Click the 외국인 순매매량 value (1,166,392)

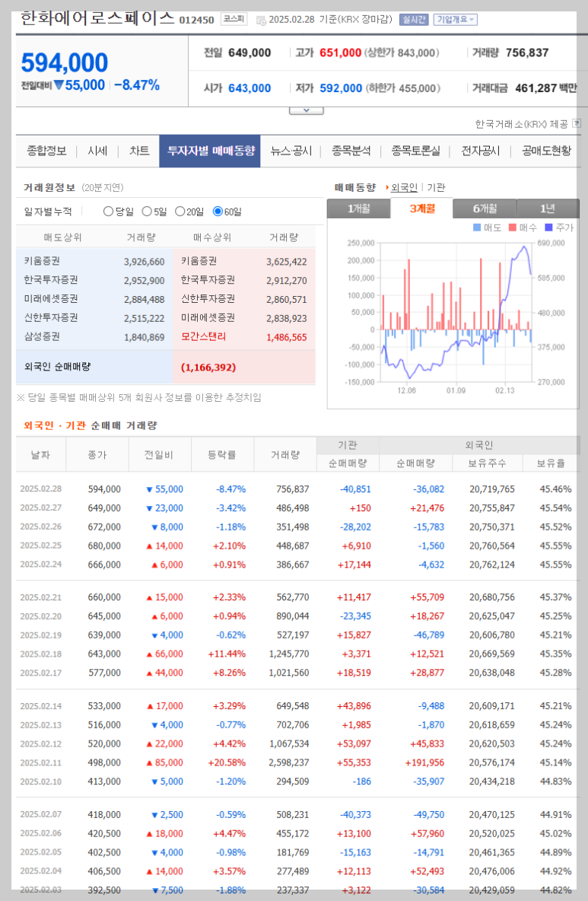coord(208,368)
